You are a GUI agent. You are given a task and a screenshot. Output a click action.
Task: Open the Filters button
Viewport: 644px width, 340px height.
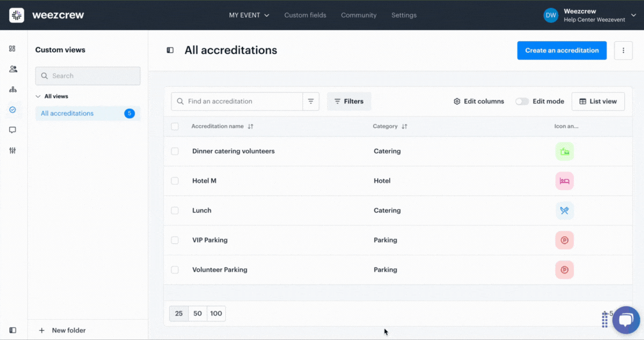[x=349, y=101]
